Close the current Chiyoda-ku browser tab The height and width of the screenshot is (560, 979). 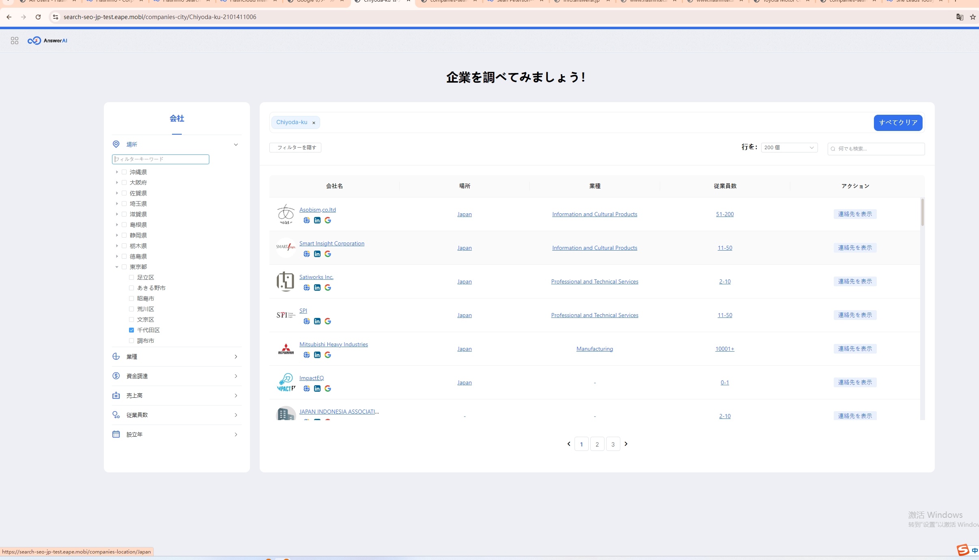coord(409,1)
